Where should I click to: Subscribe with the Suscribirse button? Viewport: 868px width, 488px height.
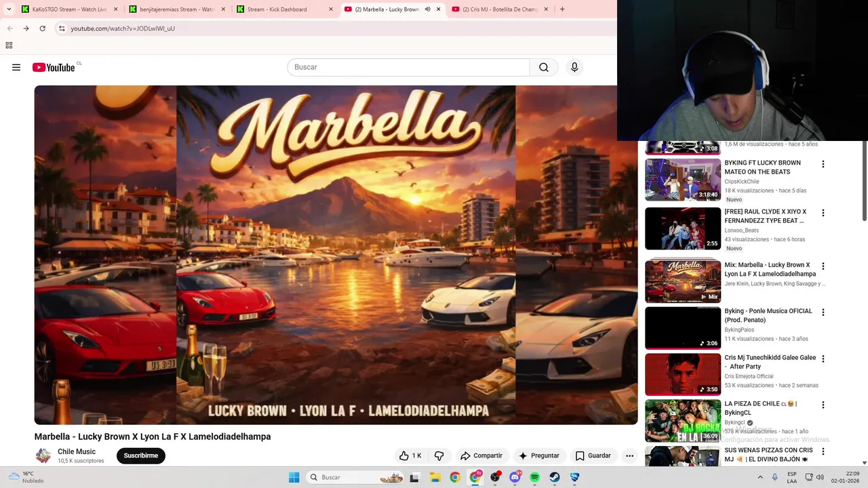(x=141, y=455)
